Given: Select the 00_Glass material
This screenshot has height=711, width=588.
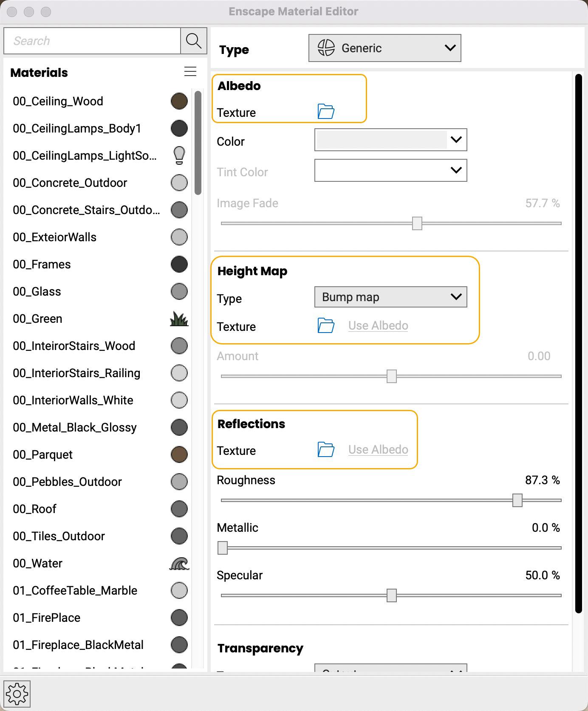Looking at the screenshot, I should 37,291.
